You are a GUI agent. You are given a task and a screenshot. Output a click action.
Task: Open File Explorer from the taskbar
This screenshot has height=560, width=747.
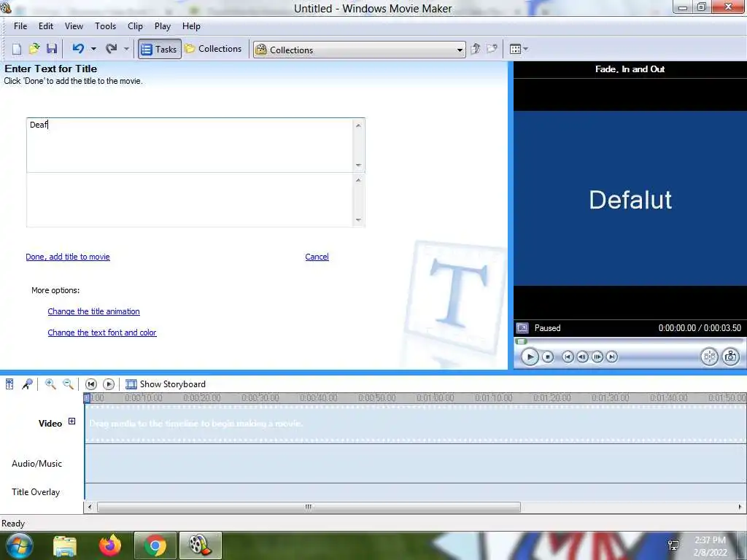[65, 545]
